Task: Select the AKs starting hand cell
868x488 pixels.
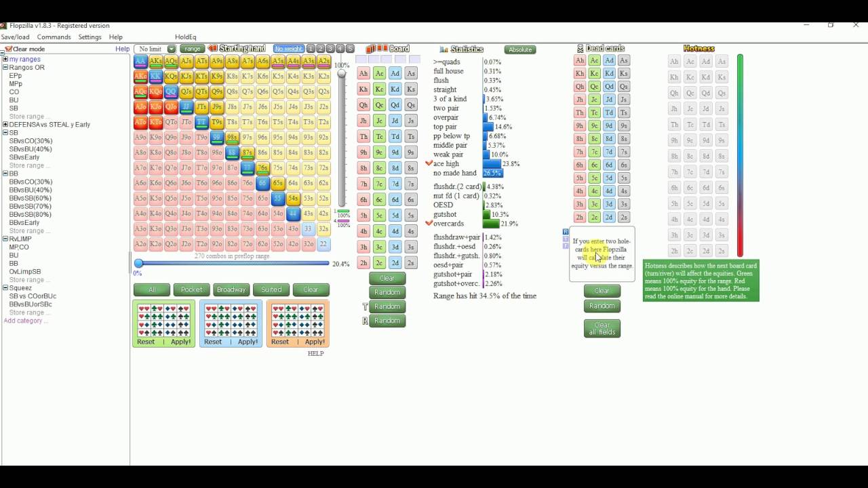Action: click(x=156, y=61)
